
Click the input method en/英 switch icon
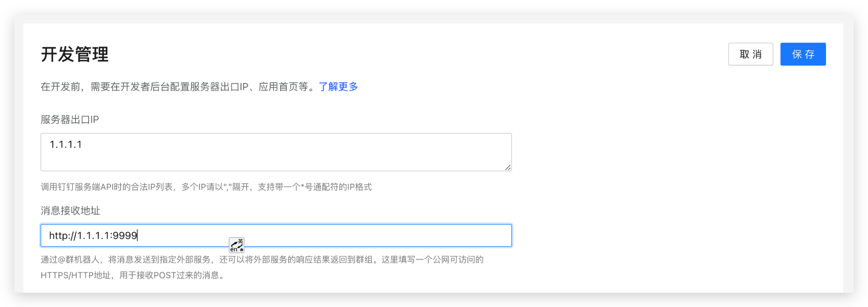(237, 245)
